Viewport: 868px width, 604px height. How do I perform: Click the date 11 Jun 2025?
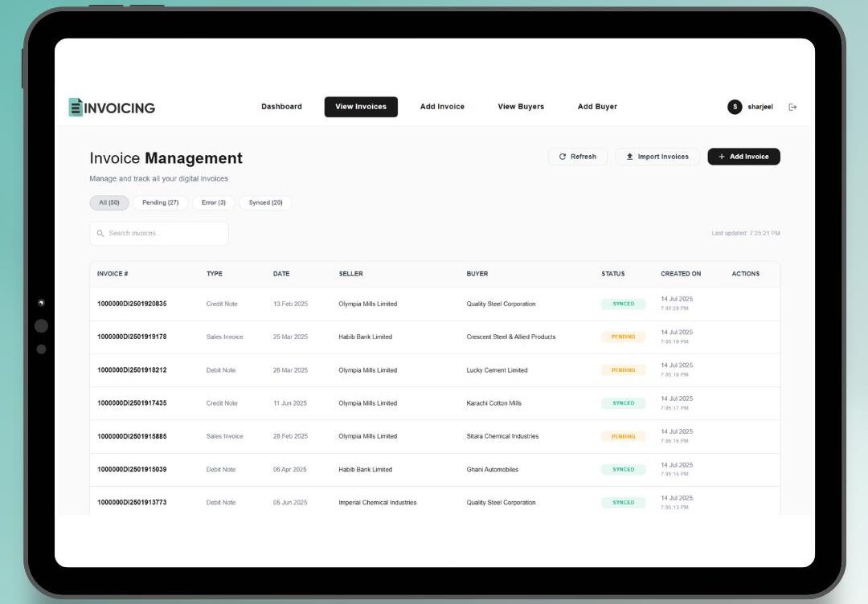pyautogui.click(x=290, y=403)
